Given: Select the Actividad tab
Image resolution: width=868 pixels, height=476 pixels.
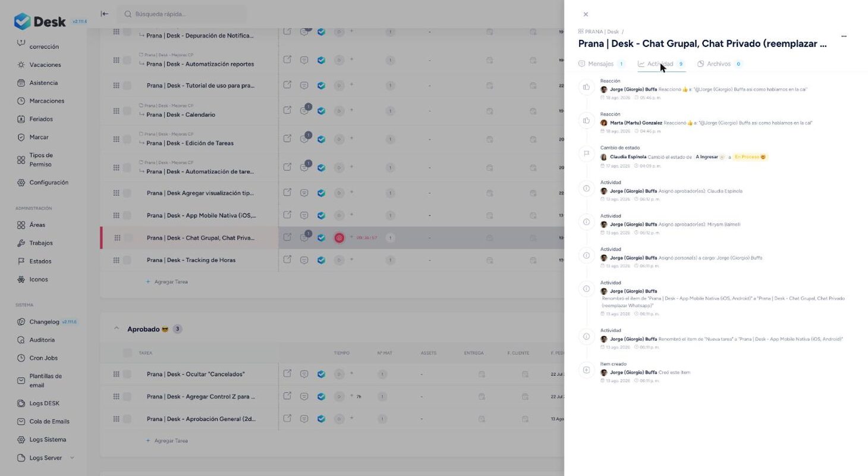Looking at the screenshot, I should (x=661, y=64).
